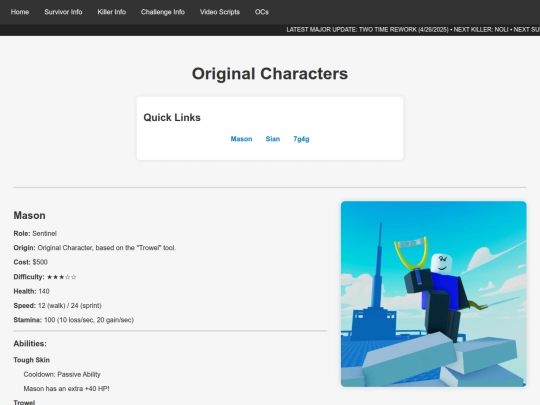Click the Abilities heading
The width and height of the screenshot is (540, 405).
(30, 344)
